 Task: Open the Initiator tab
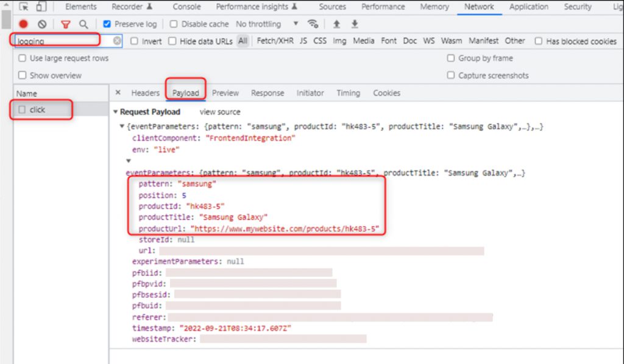(x=310, y=93)
